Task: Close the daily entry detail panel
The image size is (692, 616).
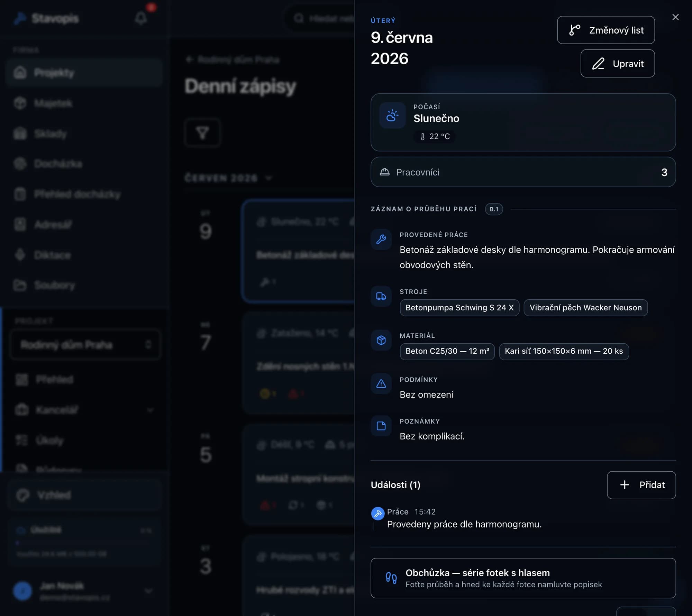Action: [675, 17]
